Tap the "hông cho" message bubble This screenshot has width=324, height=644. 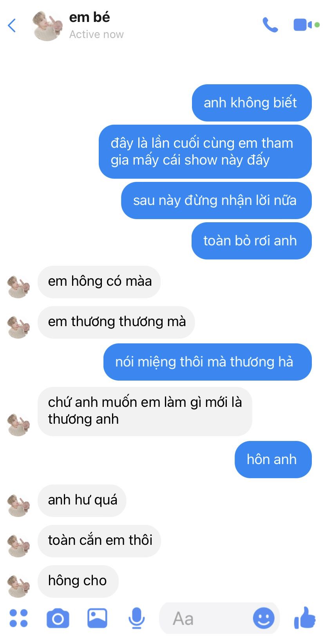[78, 581]
